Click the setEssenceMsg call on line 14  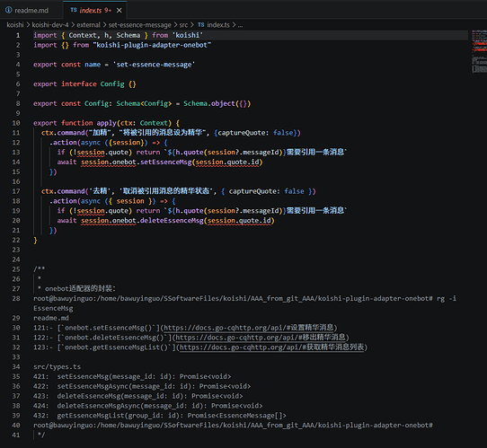coord(166,162)
